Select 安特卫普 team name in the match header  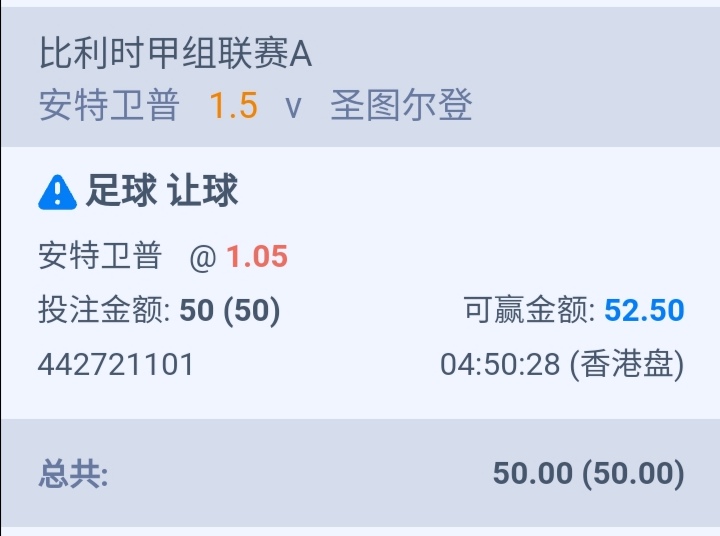pyautogui.click(x=109, y=106)
